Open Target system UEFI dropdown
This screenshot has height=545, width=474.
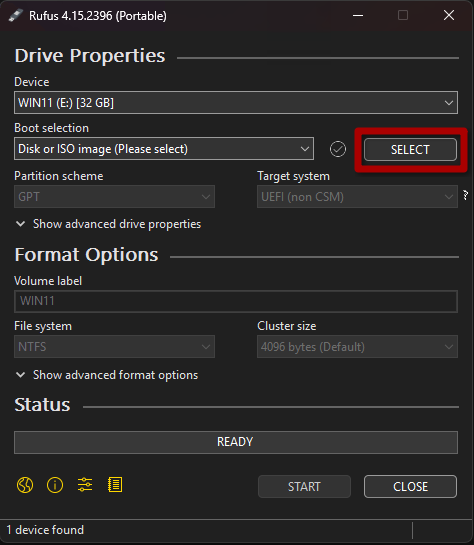(357, 197)
